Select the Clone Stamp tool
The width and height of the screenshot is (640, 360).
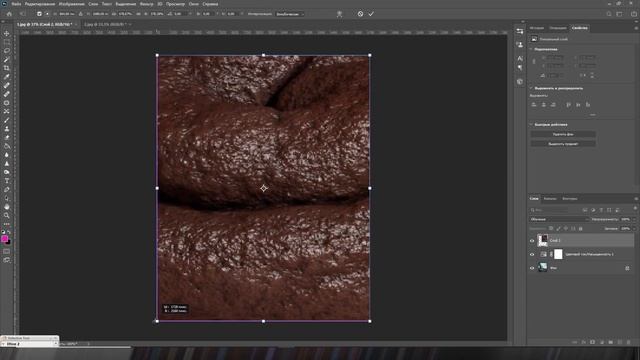pyautogui.click(x=7, y=129)
